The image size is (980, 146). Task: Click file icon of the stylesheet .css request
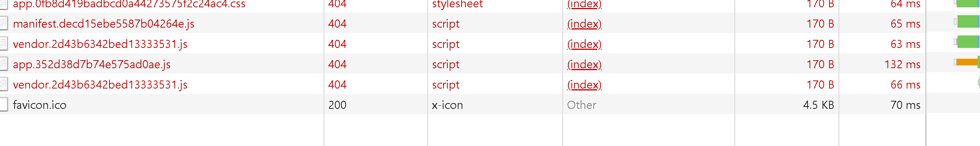pos(3,4)
